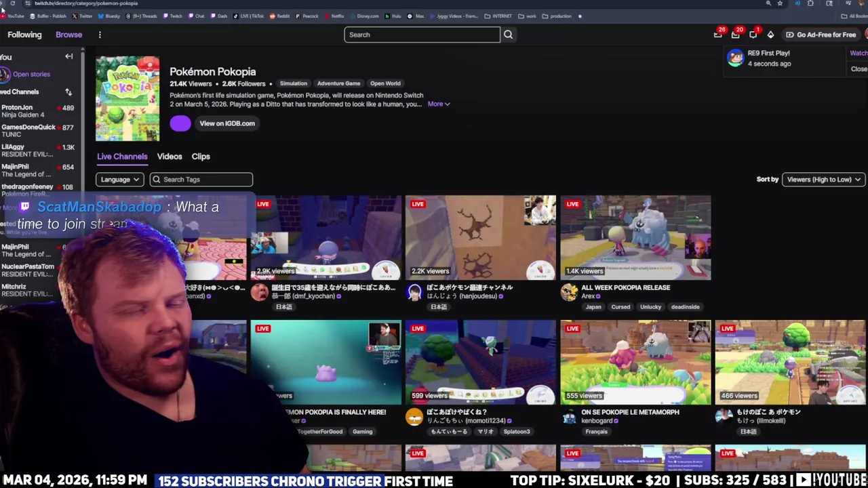The width and height of the screenshot is (868, 488).
Task: Click the momoti1234 channel avatar
Action: 414,417
